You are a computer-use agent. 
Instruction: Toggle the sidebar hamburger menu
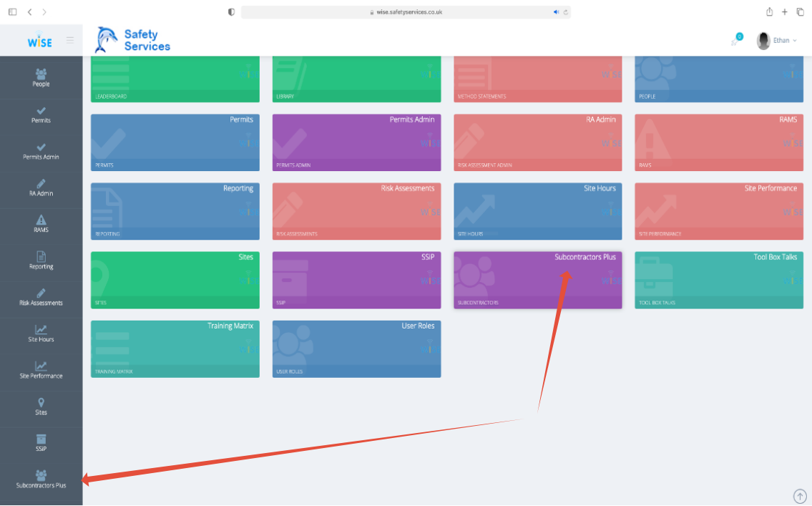point(70,40)
